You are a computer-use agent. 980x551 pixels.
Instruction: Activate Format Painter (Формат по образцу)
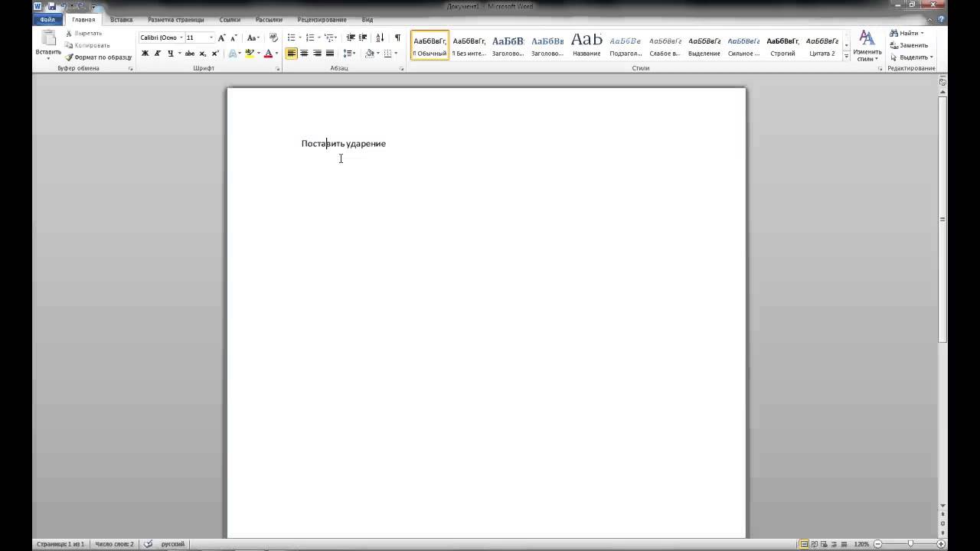coord(98,57)
